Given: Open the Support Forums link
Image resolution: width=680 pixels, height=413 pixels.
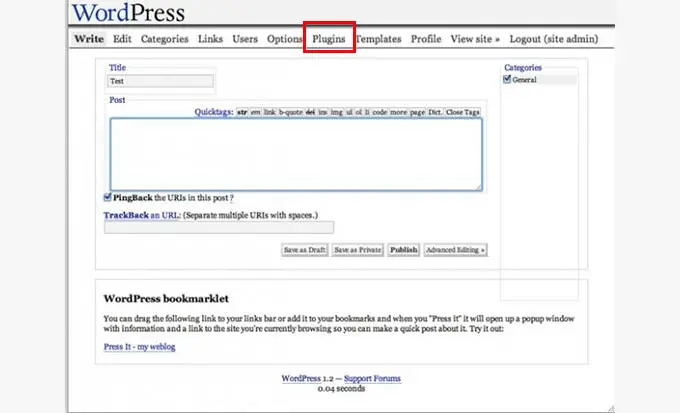Looking at the screenshot, I should point(372,378).
